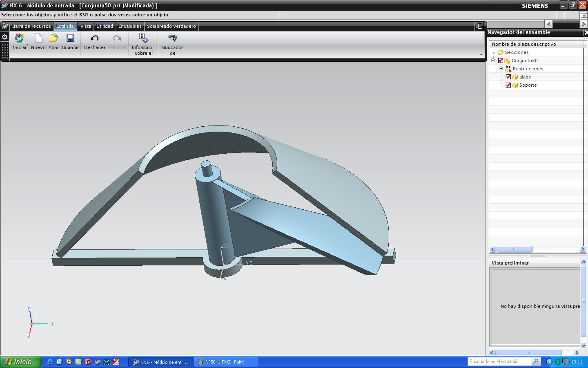588x368 pixels.
Task: Click the alabe component cube icon
Action: 515,77
